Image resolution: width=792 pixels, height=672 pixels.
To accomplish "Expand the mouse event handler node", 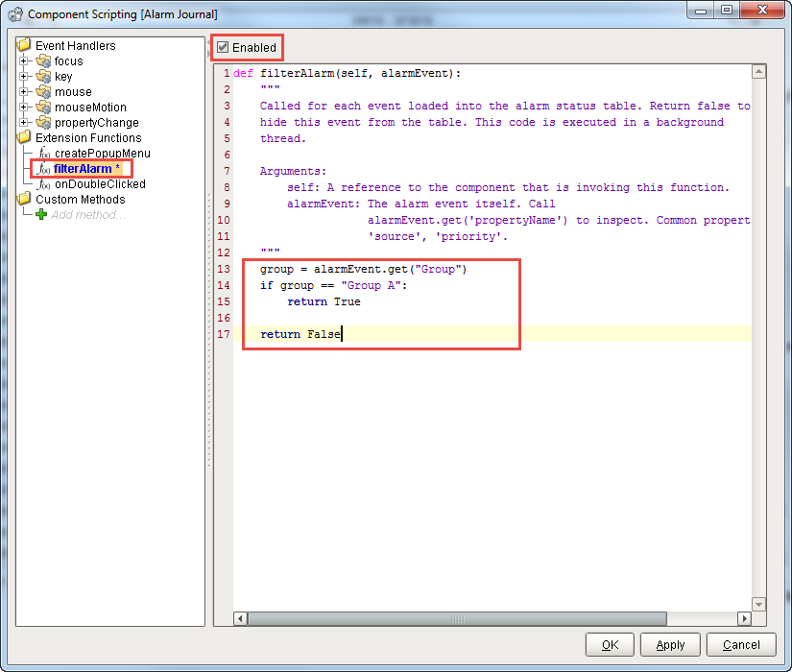I will pyautogui.click(x=23, y=92).
